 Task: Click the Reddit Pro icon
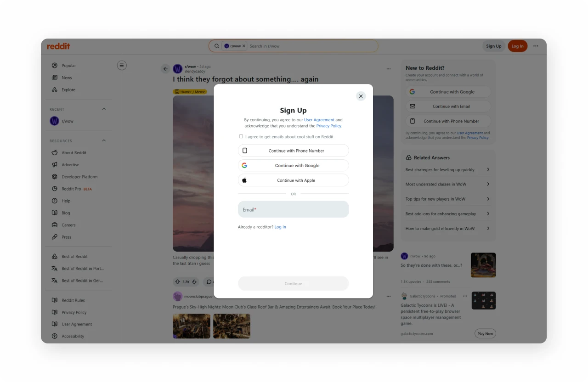point(55,189)
